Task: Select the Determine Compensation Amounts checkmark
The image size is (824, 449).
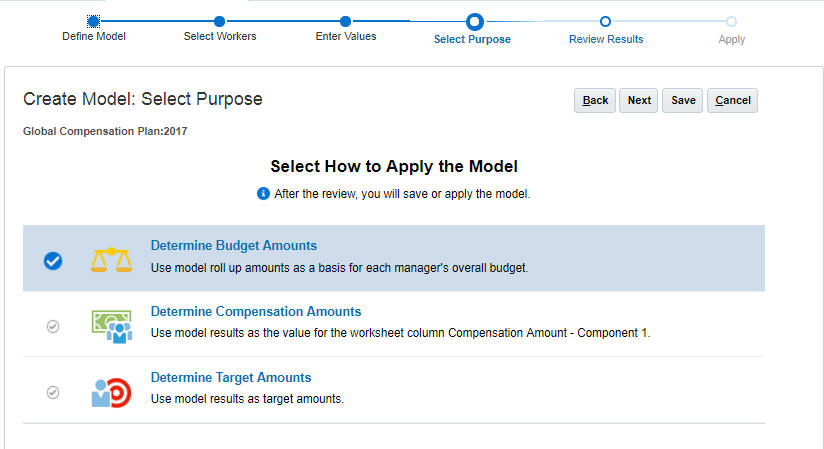Action: pos(53,326)
